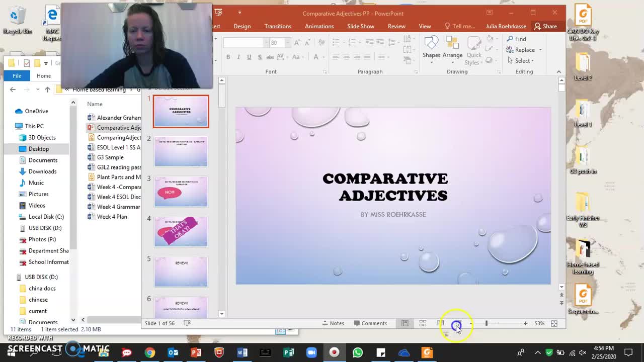This screenshot has height=362, width=644.
Task: Open font color dropdown arrow
Action: [x=323, y=57]
